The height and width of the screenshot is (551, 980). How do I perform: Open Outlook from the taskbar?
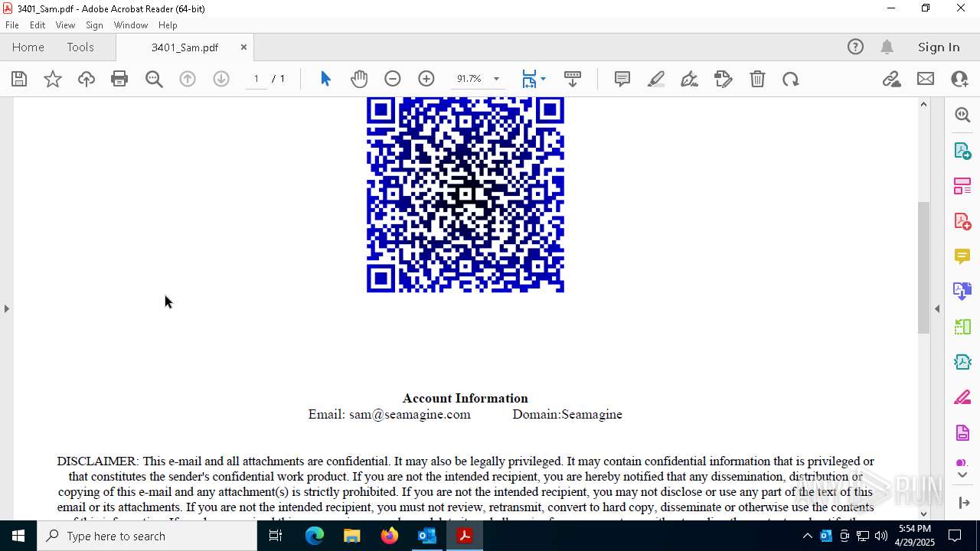[x=426, y=536]
